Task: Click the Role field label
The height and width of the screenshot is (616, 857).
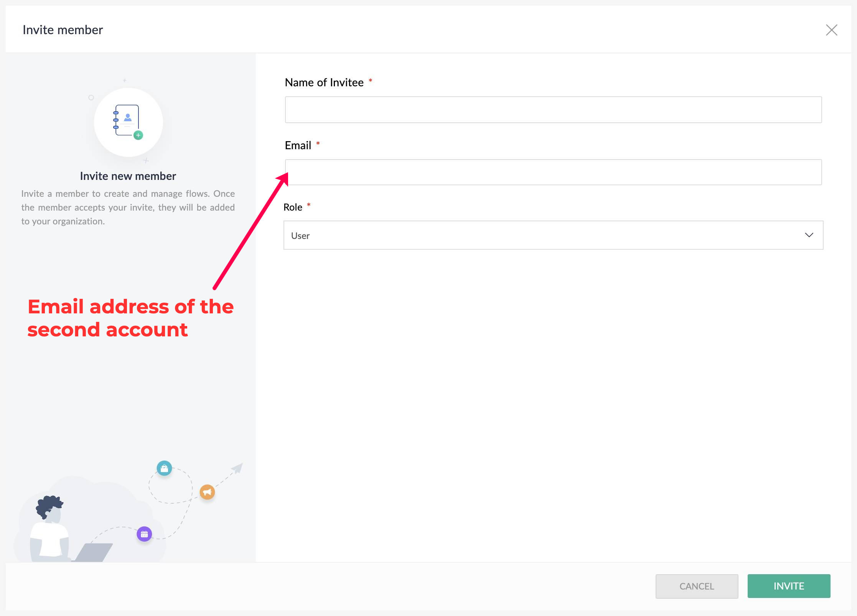Action: (x=293, y=207)
